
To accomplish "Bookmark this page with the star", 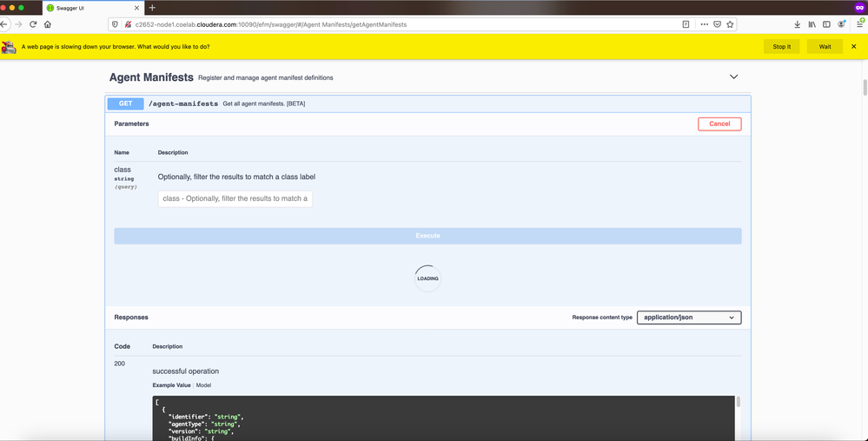I will coord(730,24).
